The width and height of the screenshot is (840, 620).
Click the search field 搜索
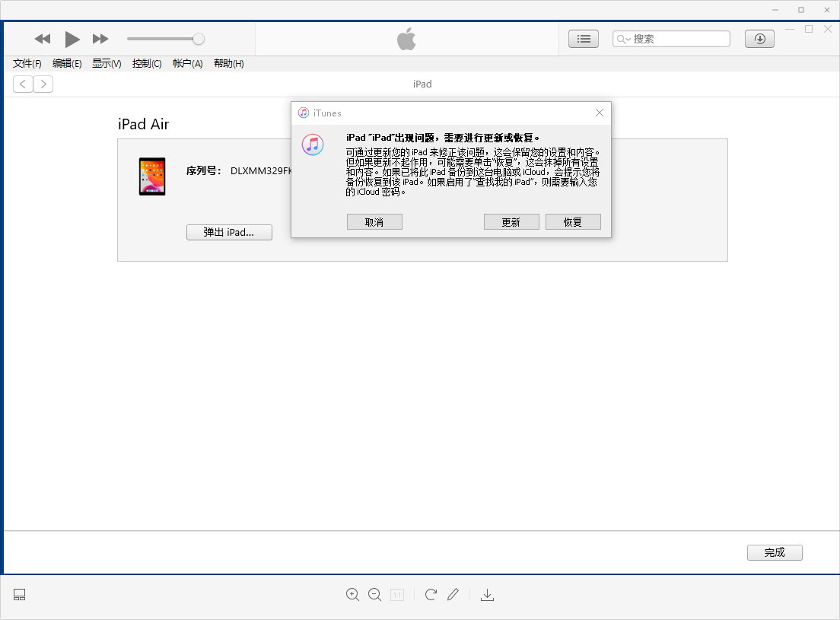click(x=671, y=39)
